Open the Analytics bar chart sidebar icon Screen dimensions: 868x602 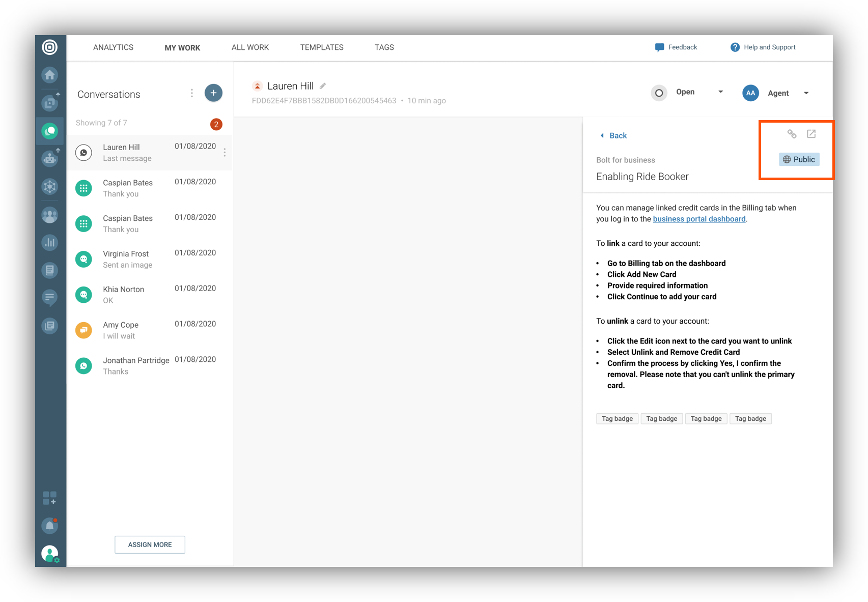(x=49, y=243)
